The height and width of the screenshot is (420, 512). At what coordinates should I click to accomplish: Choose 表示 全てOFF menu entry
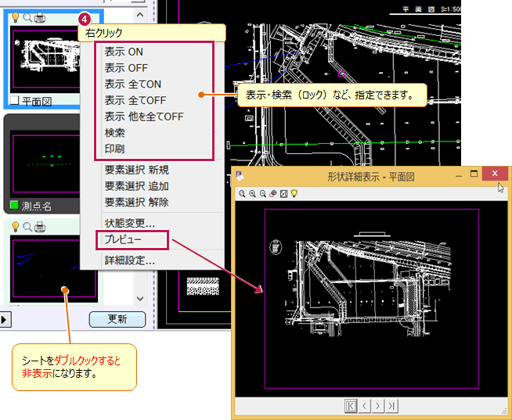pyautogui.click(x=135, y=100)
